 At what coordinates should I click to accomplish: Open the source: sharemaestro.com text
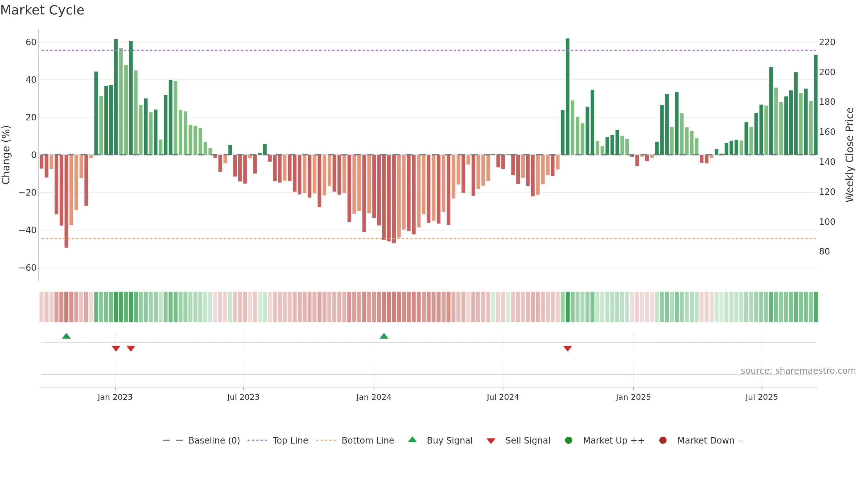point(798,371)
